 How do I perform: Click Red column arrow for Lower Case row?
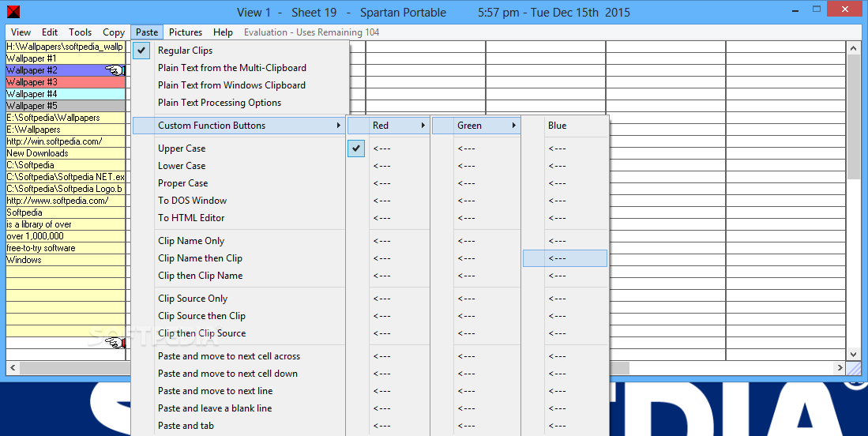[x=382, y=166]
